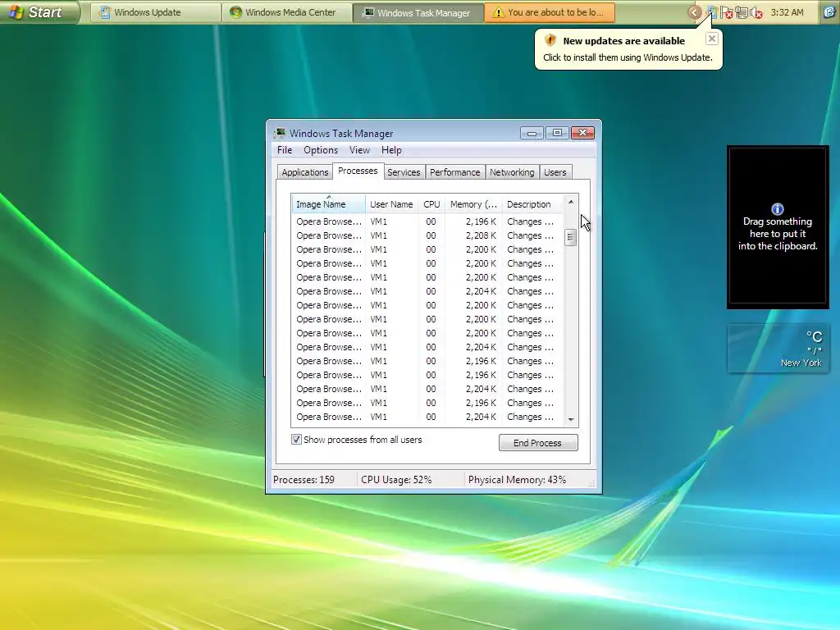Open the Options menu
The height and width of the screenshot is (630, 840).
(x=321, y=151)
